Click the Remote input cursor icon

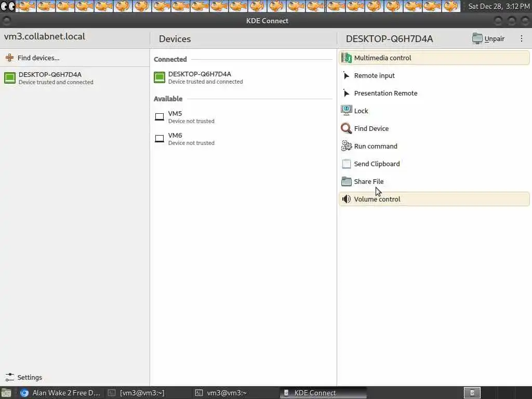346,76
